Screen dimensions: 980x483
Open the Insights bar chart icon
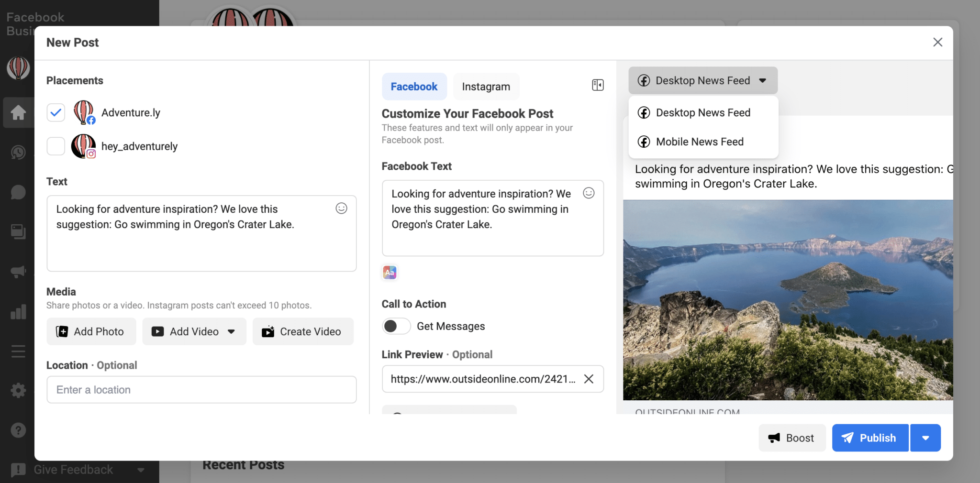pos(18,311)
